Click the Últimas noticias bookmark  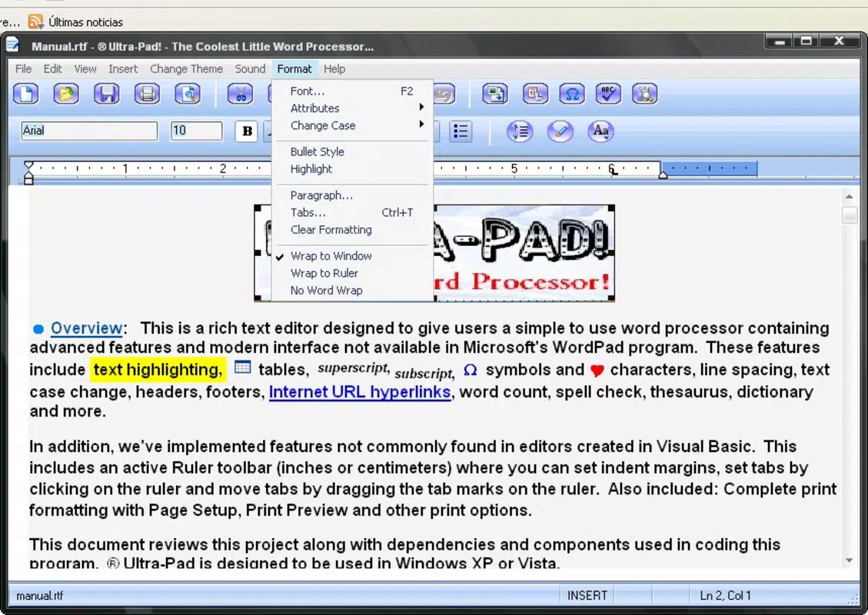(85, 22)
